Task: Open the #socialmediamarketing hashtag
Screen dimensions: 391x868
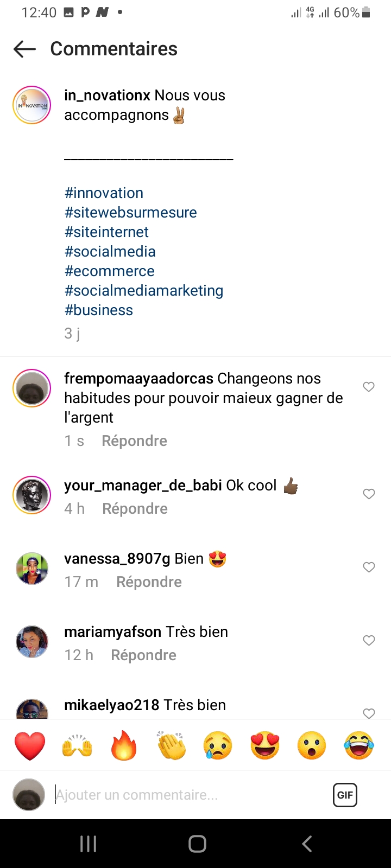Action: pyautogui.click(x=144, y=291)
